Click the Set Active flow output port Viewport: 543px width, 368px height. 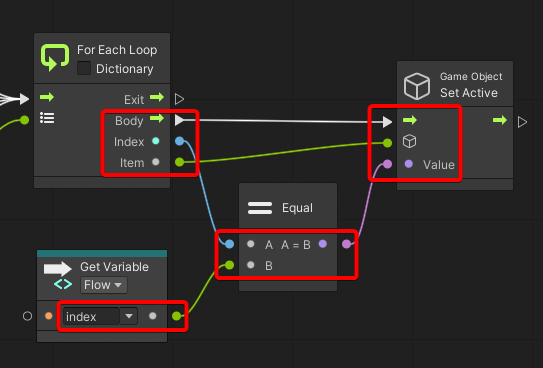click(522, 122)
